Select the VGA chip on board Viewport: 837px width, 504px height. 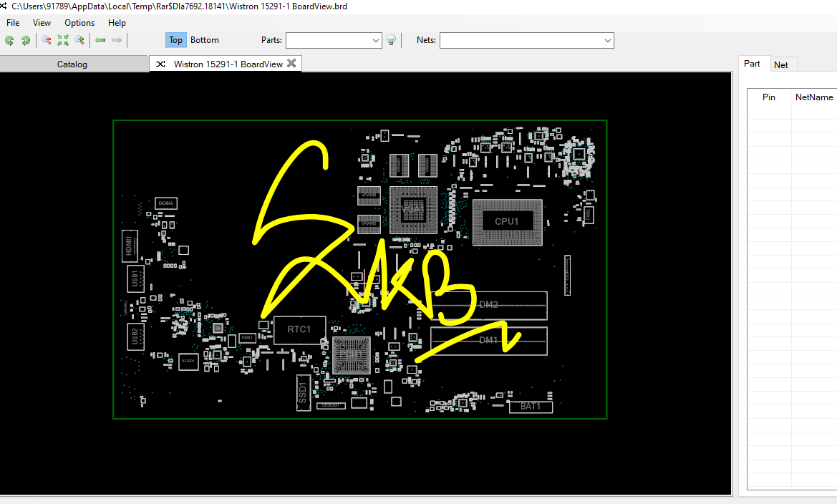tap(412, 209)
